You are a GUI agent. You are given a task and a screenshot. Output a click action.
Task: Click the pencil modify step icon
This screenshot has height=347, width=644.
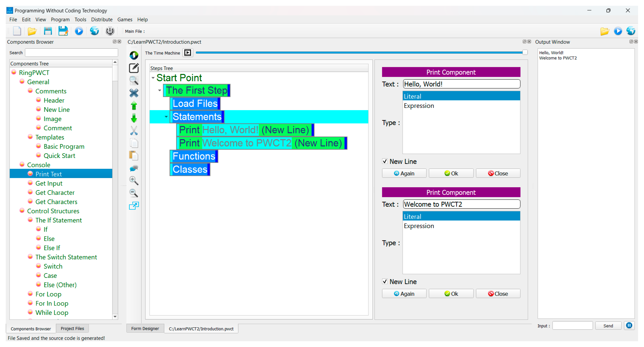tap(134, 68)
